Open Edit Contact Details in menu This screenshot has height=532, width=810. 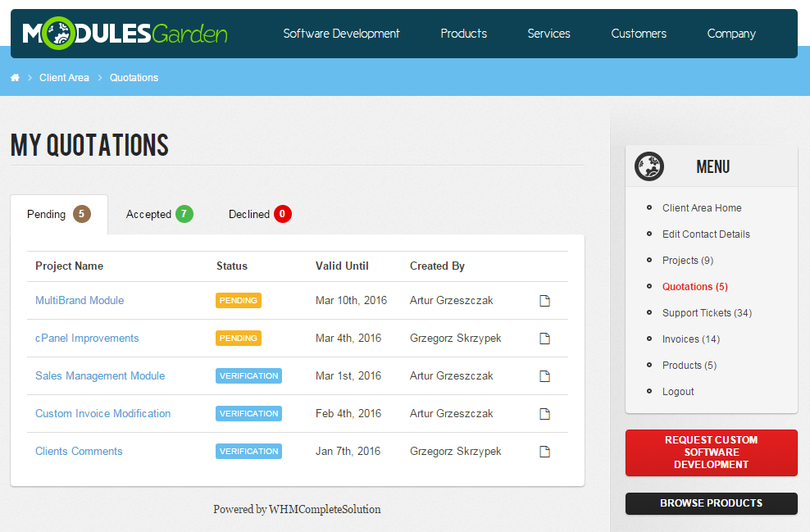[x=706, y=234]
